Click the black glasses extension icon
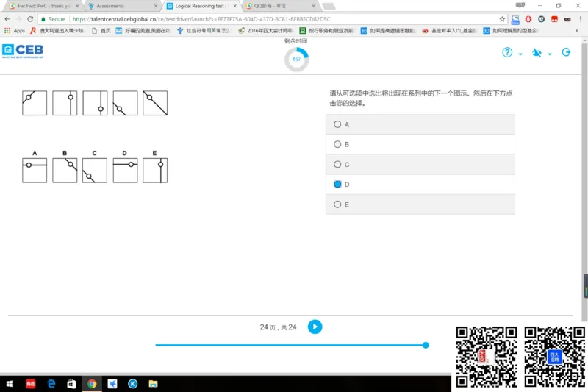 click(567, 19)
